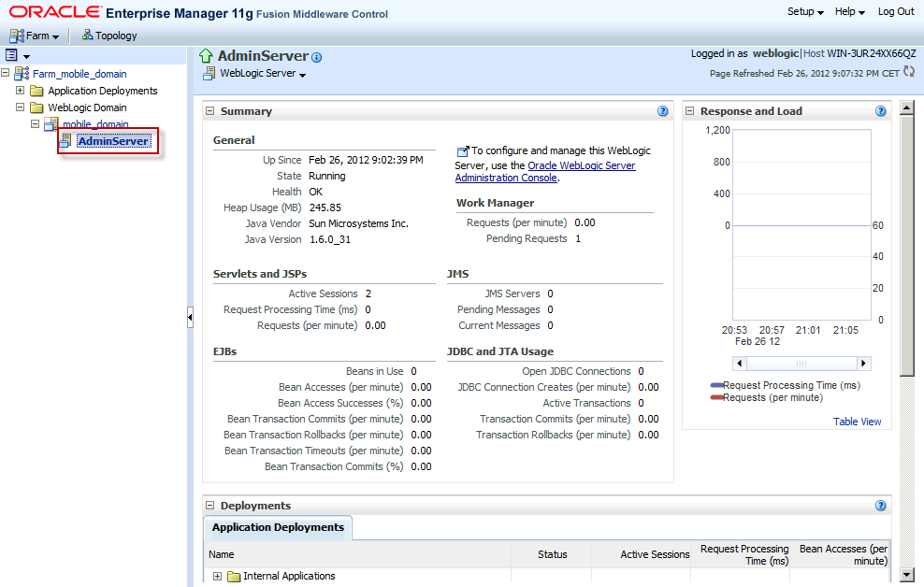Click the green up-status arrow icon
The width and height of the screenshot is (924, 587).
206,56
